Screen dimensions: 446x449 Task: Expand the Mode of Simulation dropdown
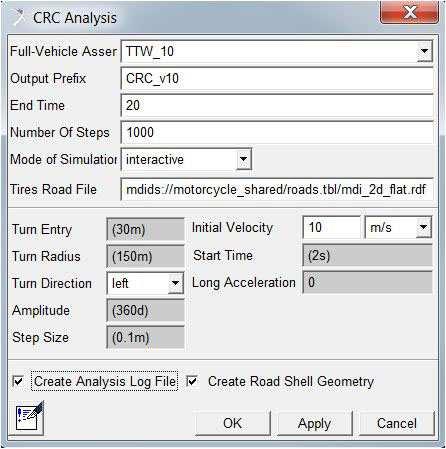pos(244,159)
